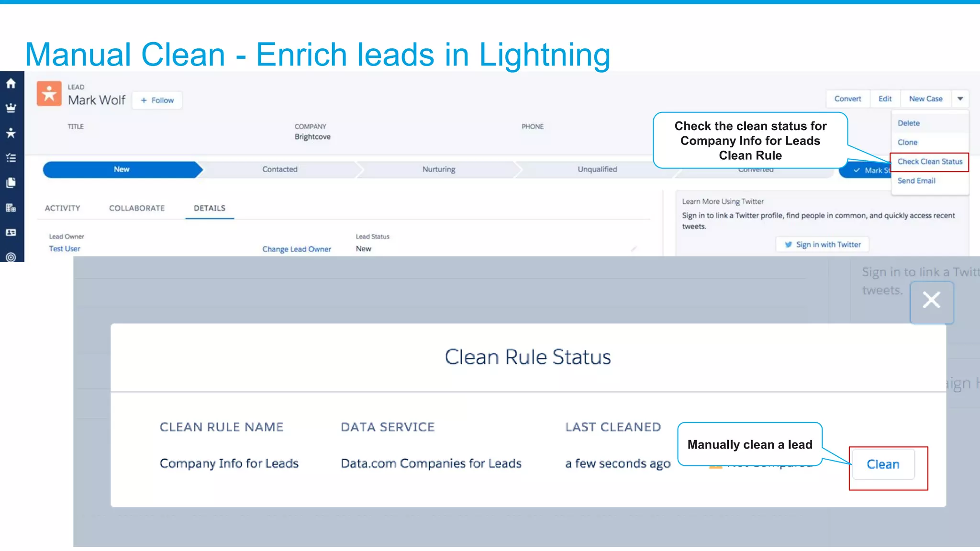Open the Test User lead owner link
This screenshot has height=551, width=980.
pos(65,249)
